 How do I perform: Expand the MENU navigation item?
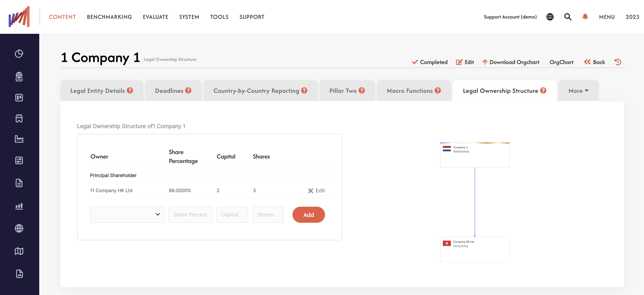click(x=607, y=17)
